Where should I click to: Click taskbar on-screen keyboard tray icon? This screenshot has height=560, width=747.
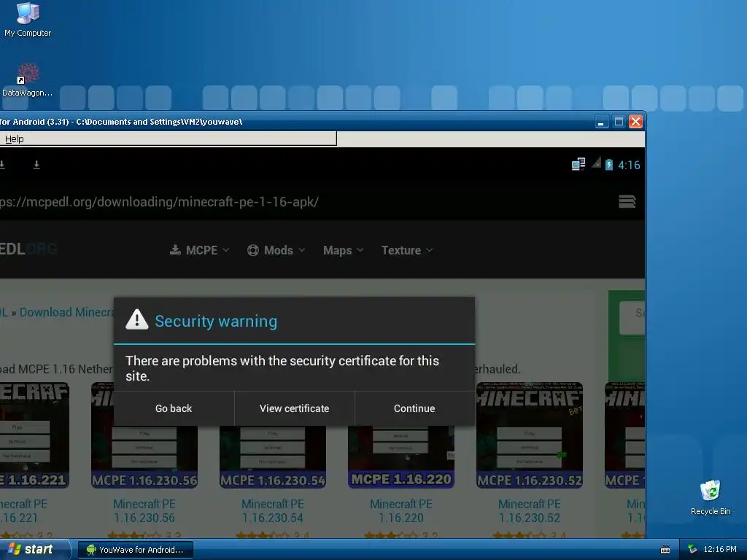pyautogui.click(x=665, y=550)
